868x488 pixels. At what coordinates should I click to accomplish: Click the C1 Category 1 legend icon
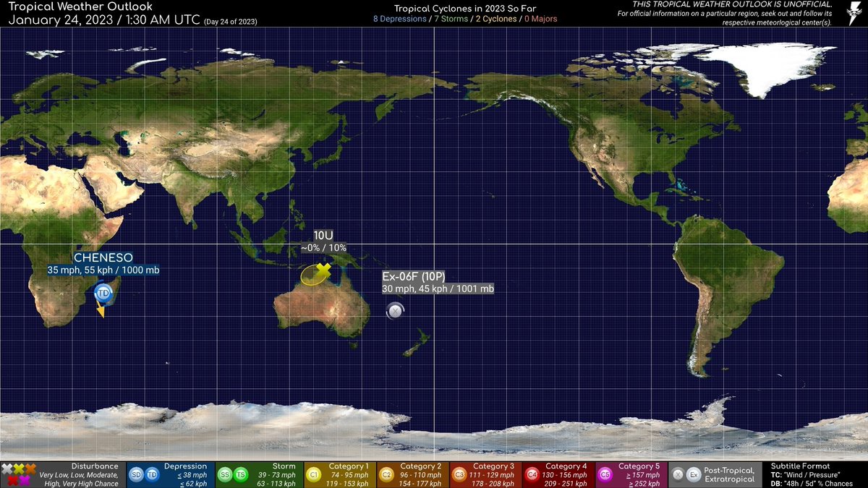[314, 474]
